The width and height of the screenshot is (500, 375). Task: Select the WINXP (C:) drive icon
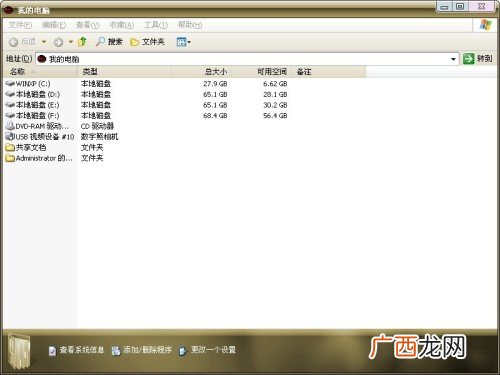tap(10, 83)
